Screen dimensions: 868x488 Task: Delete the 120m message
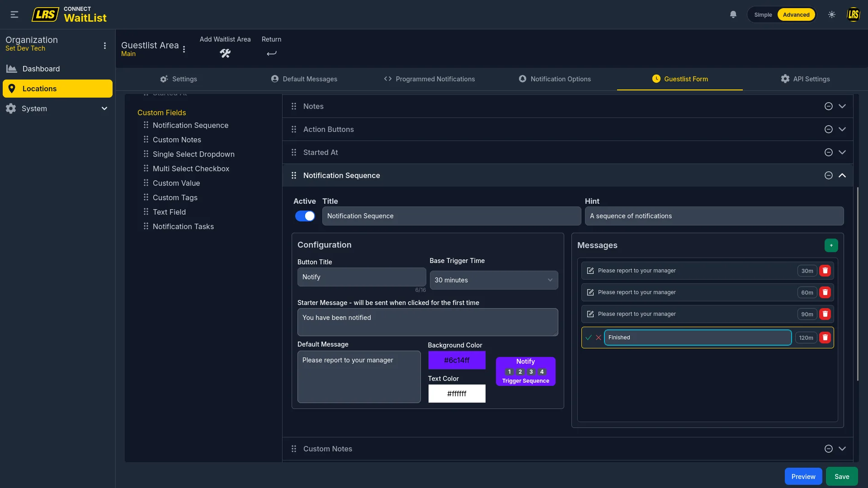(825, 338)
